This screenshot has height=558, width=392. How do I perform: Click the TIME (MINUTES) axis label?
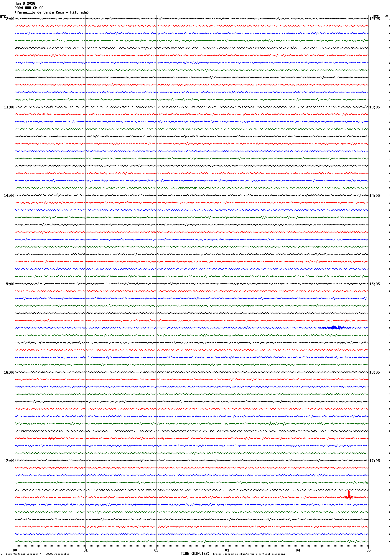coord(195,554)
